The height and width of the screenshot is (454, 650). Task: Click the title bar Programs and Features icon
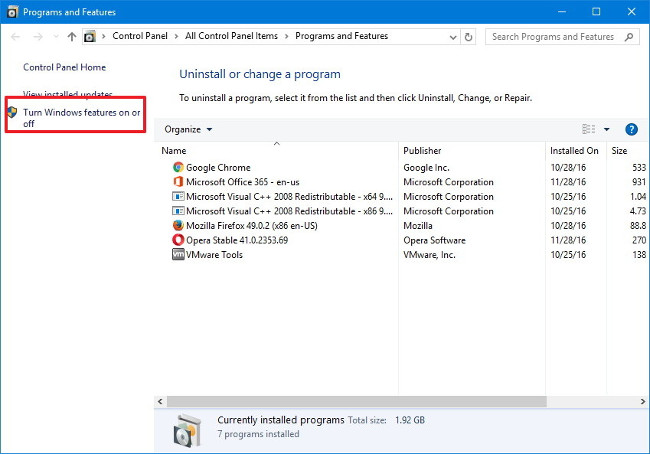tap(12, 12)
